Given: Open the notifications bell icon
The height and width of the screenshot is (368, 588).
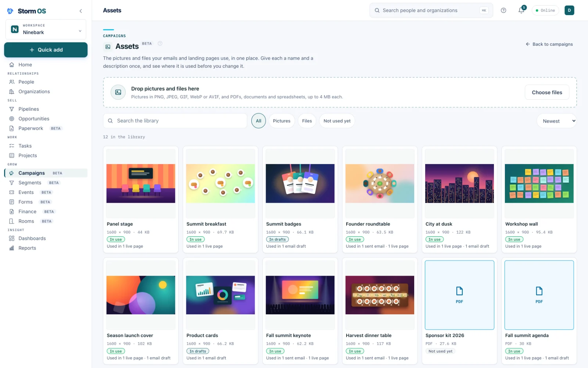Looking at the screenshot, I should click(x=521, y=10).
